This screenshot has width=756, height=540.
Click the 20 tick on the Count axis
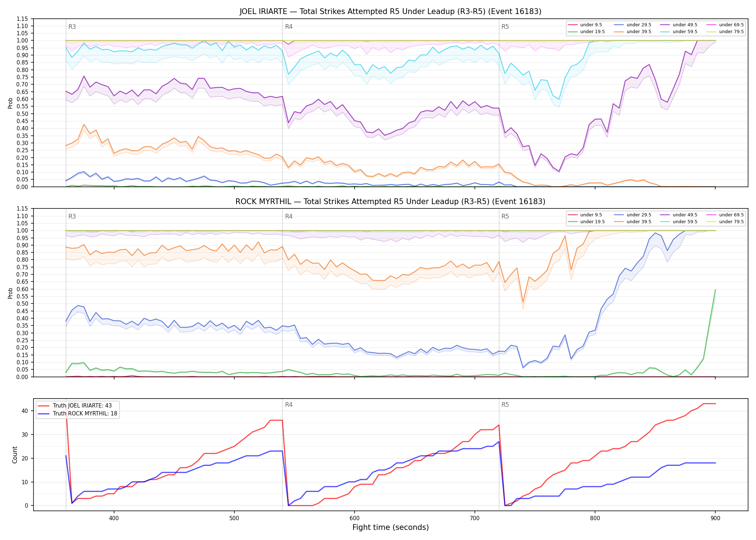(24, 458)
